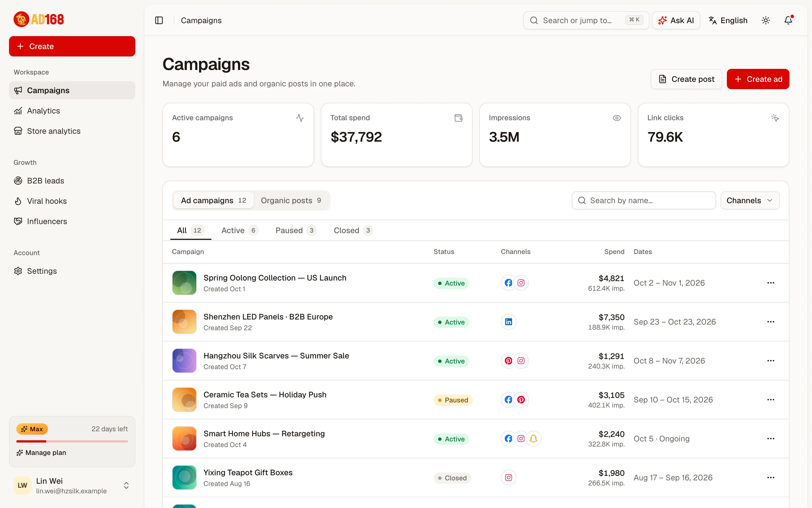Image resolution: width=812 pixels, height=508 pixels.
Task: Click the Paused status badge on Ceramic Tea Sets
Action: 453,400
